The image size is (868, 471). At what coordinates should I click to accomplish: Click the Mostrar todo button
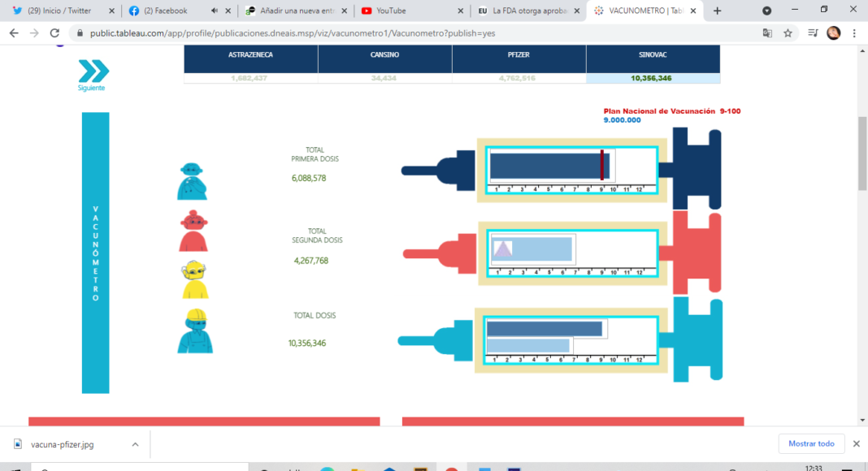[811, 443]
